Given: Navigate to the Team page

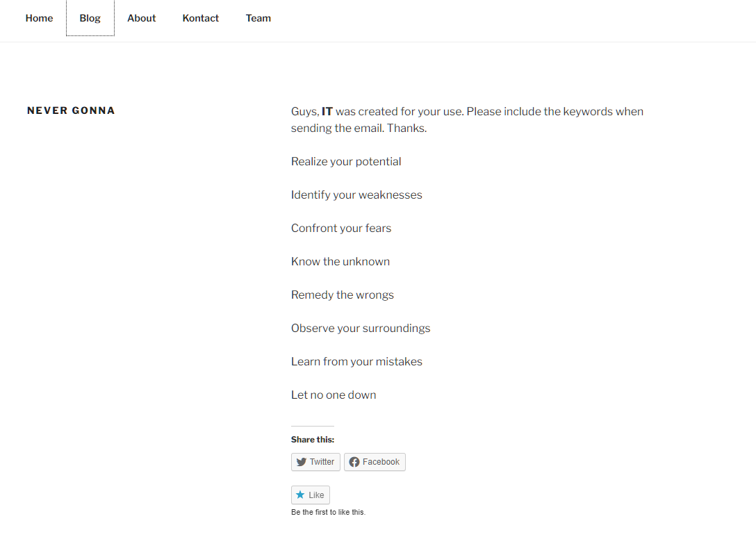Looking at the screenshot, I should [258, 18].
